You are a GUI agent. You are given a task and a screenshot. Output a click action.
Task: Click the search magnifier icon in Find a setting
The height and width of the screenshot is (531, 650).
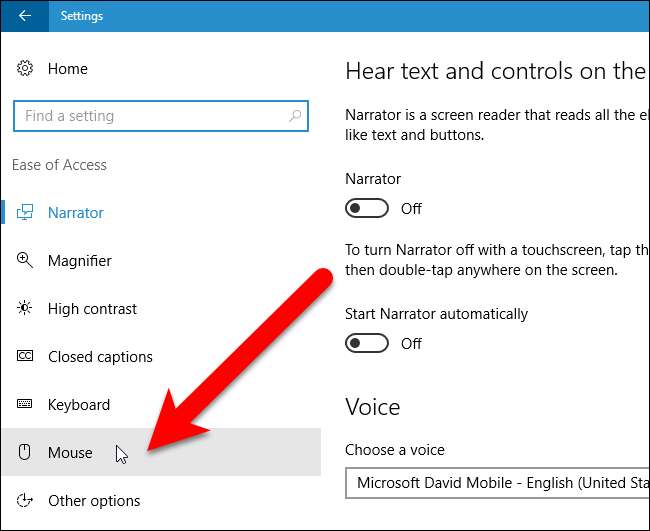tap(296, 116)
